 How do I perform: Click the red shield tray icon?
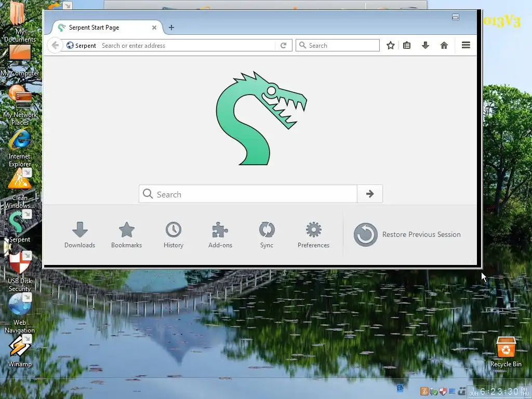coord(443,392)
